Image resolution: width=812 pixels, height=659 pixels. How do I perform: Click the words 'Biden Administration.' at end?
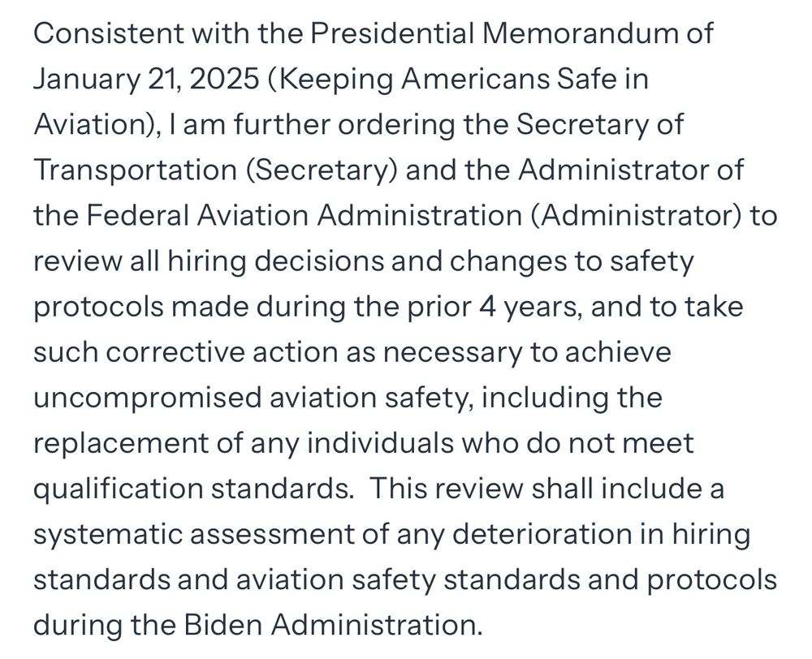[333, 625]
